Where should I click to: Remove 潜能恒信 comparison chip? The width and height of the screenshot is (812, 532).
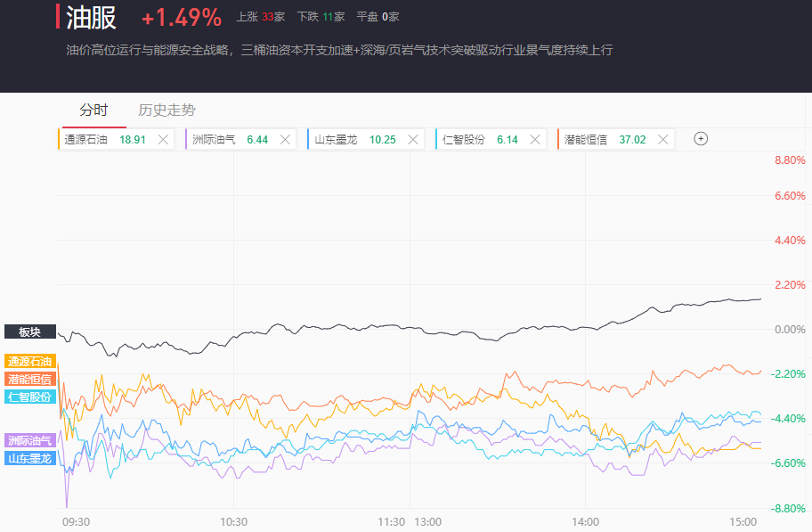pos(662,140)
